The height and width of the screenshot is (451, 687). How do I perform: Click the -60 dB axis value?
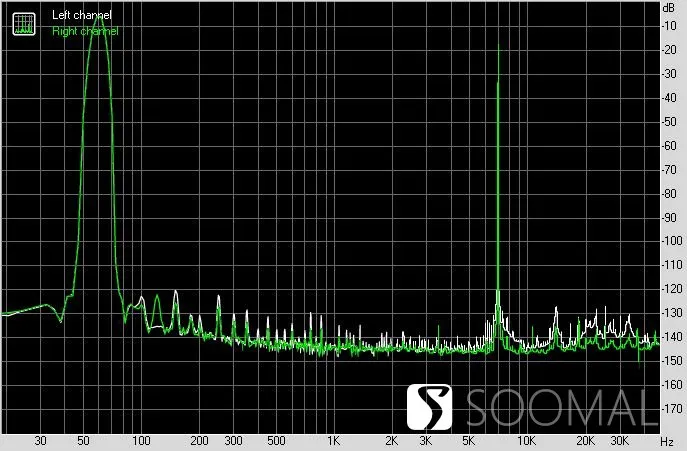pyautogui.click(x=669, y=146)
